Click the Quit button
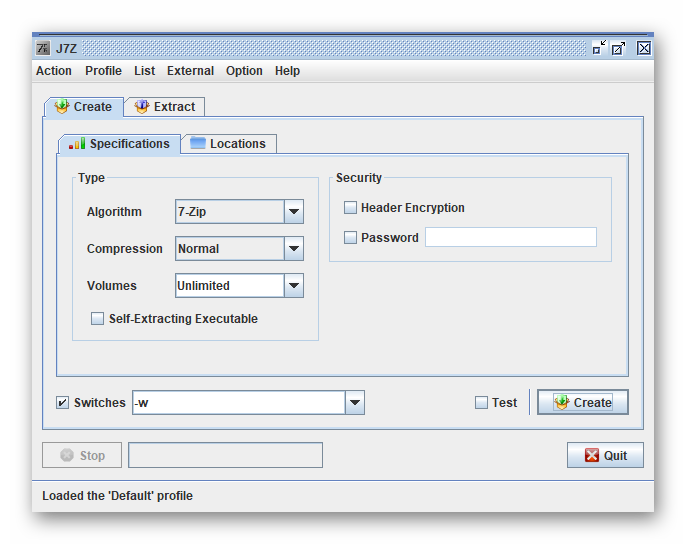This screenshot has height=544, width=686. tap(605, 455)
